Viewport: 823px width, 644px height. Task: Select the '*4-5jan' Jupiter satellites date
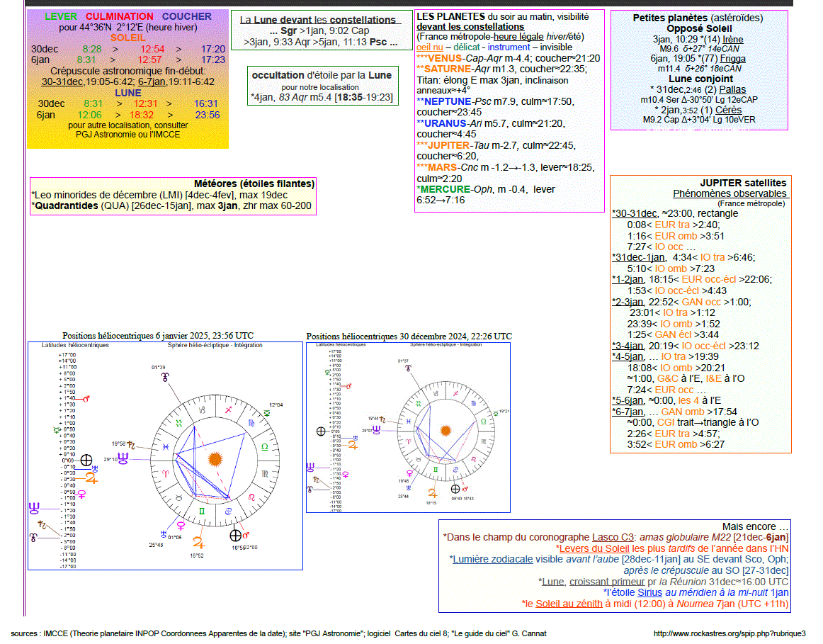click(x=628, y=357)
